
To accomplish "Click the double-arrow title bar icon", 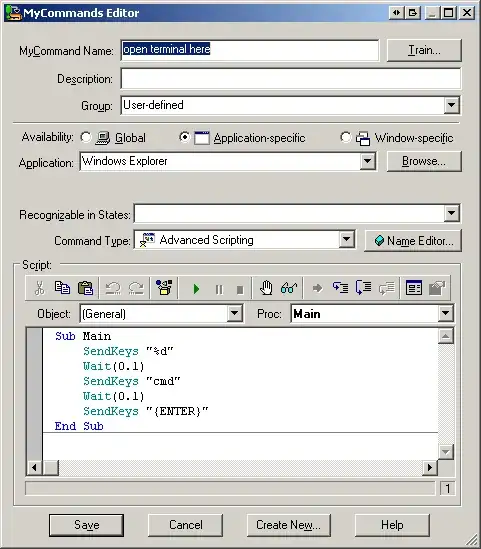I will pos(396,13).
